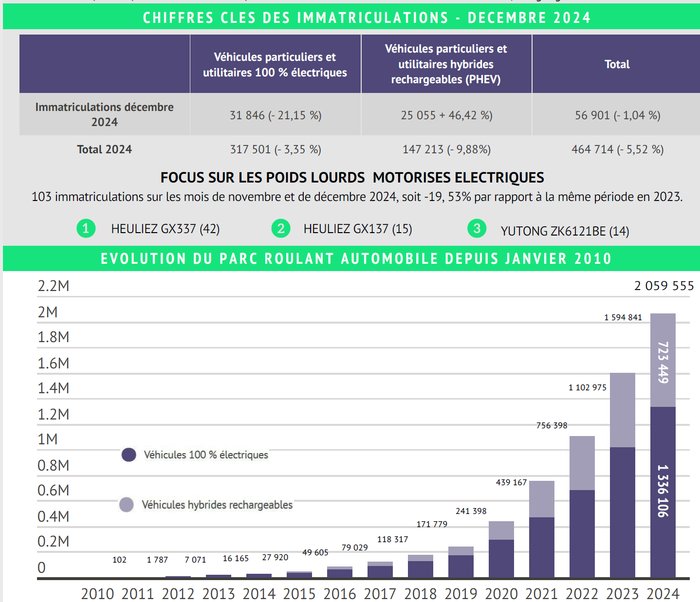Viewport: 700px width, 602px height.
Task: Click the 79 029 value label
Action: point(355,547)
